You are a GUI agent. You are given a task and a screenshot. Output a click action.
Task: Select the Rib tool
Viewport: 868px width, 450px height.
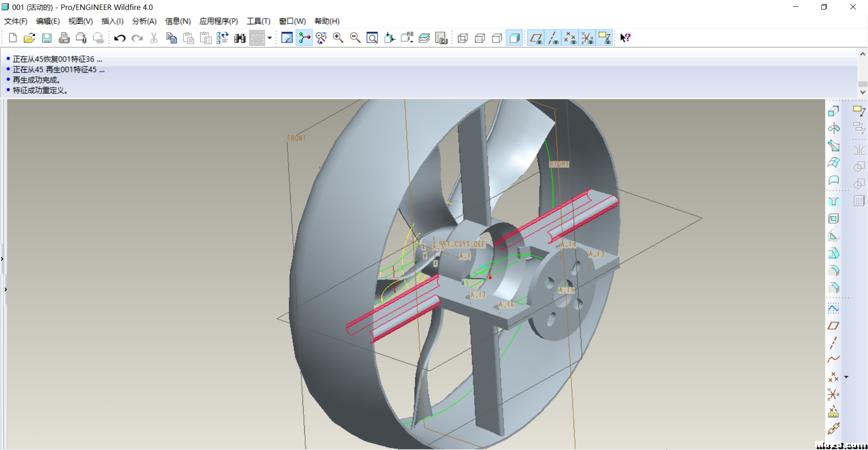(x=834, y=236)
